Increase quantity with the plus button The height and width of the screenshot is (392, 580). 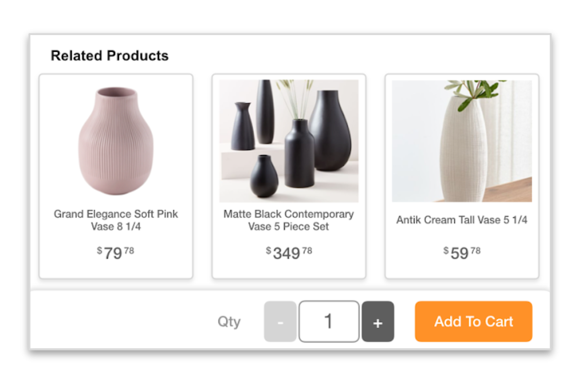coord(378,321)
